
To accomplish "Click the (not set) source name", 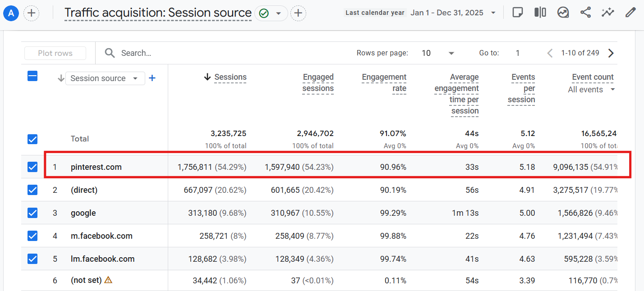I will click(x=86, y=280).
